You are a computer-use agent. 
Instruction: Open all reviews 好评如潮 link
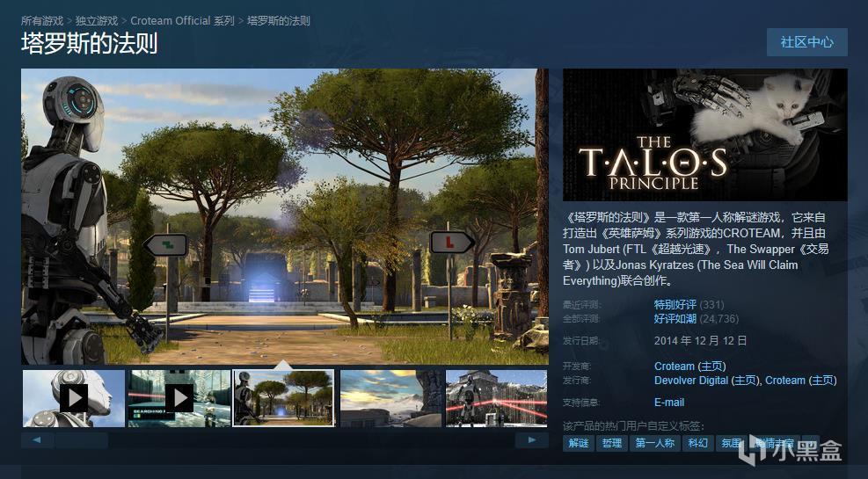675,318
